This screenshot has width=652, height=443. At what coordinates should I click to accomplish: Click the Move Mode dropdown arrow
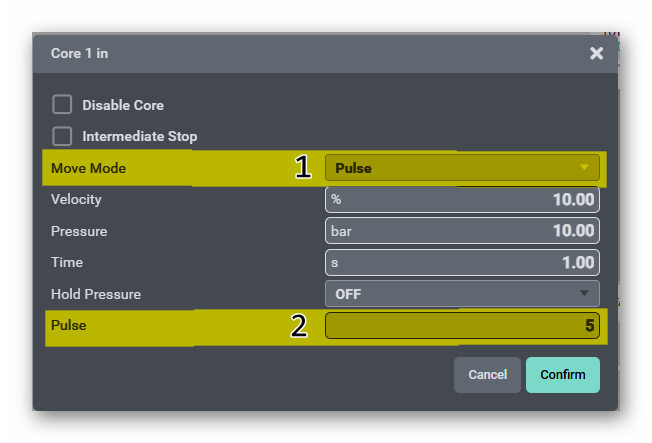584,168
